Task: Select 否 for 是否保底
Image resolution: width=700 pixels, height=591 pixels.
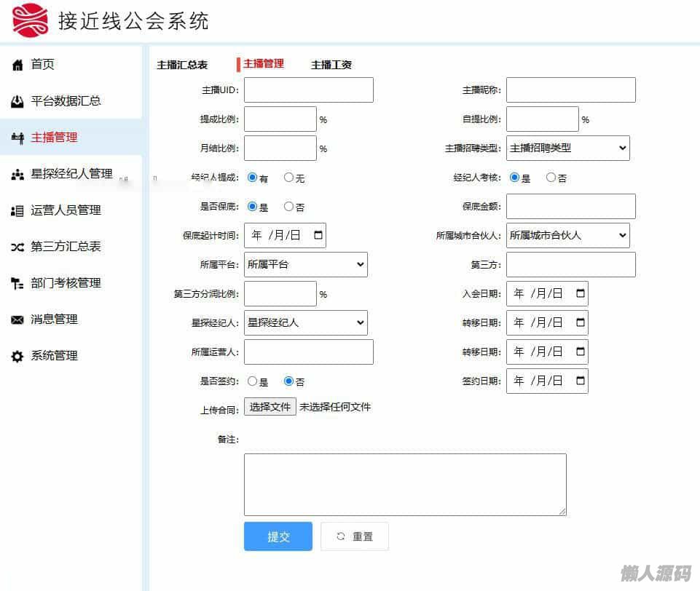Action: click(x=289, y=207)
